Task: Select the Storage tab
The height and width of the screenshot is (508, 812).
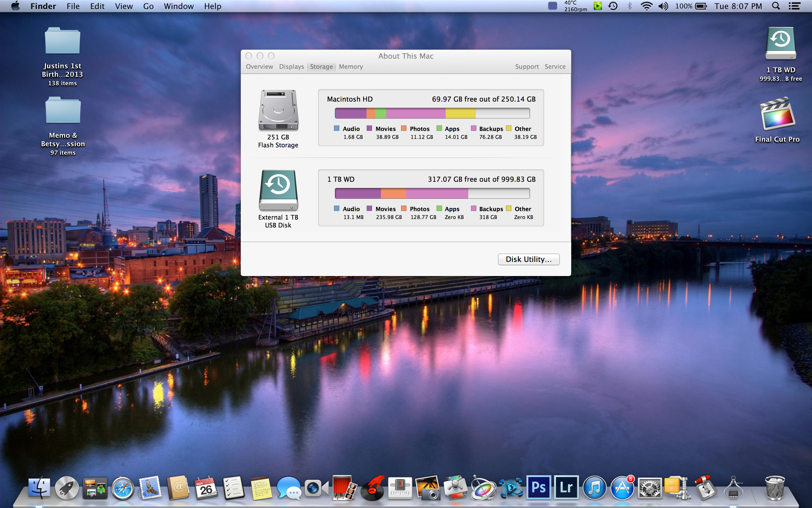Action: click(321, 67)
